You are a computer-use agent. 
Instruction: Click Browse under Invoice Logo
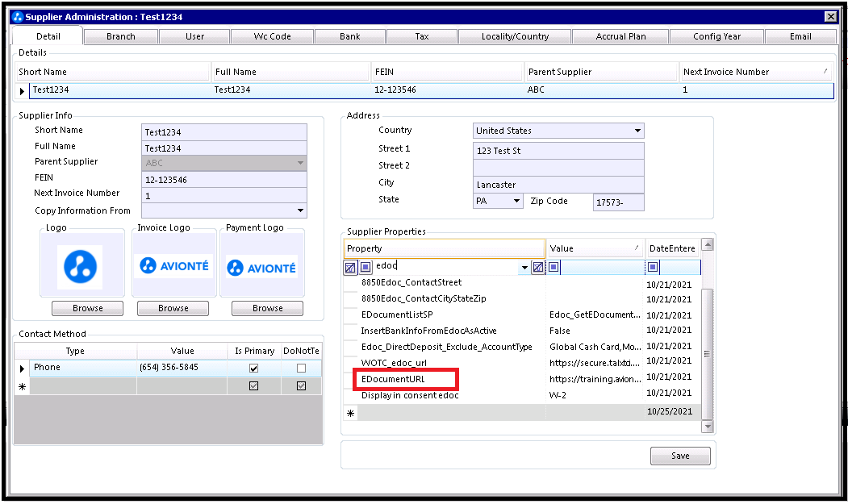click(173, 308)
